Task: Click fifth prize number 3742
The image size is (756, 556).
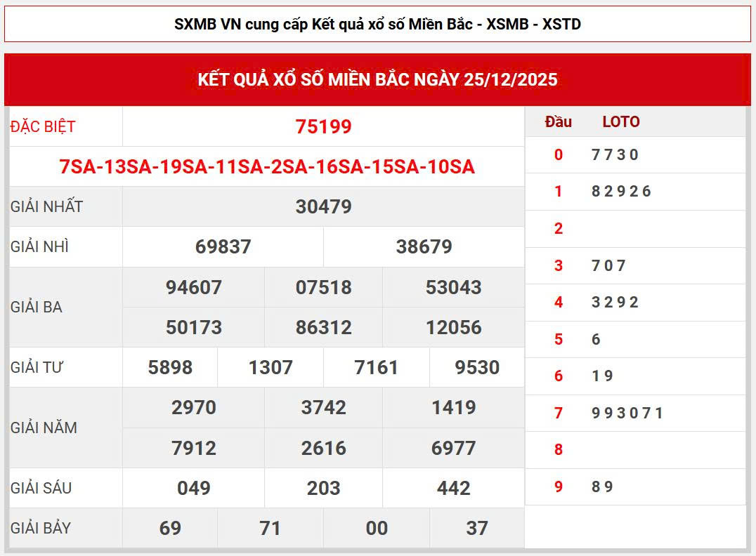Action: pyautogui.click(x=323, y=407)
